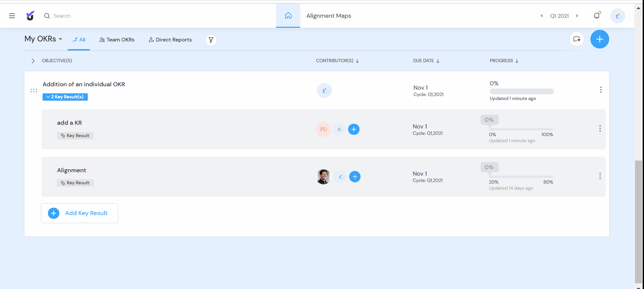644x289 pixels.
Task: Click the Alignment progress slider
Action: pyautogui.click(x=521, y=177)
